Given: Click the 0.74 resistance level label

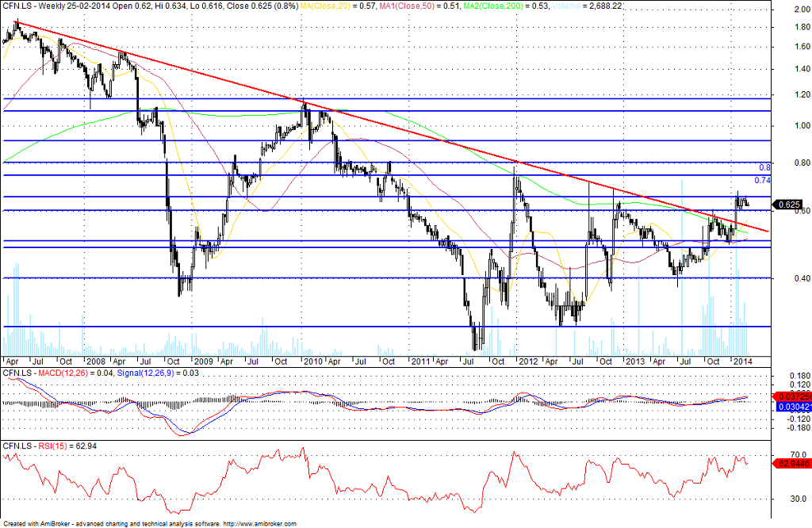Looking at the screenshot, I should click(763, 180).
